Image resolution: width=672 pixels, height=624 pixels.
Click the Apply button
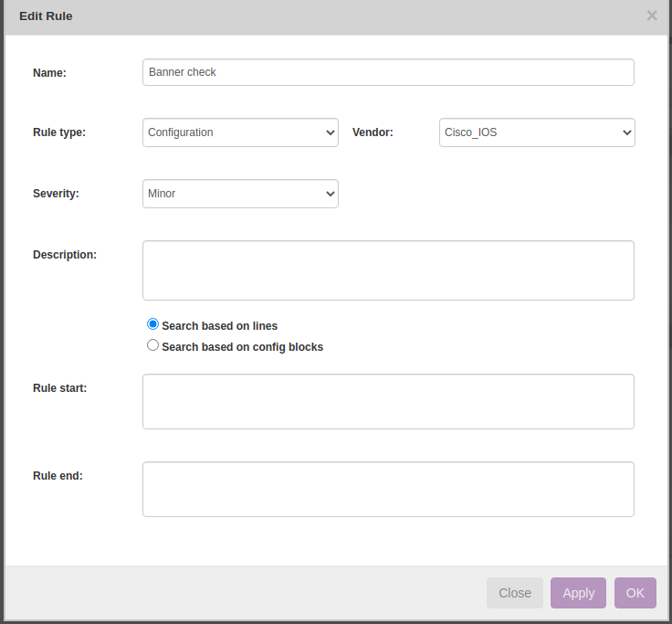[x=578, y=593]
